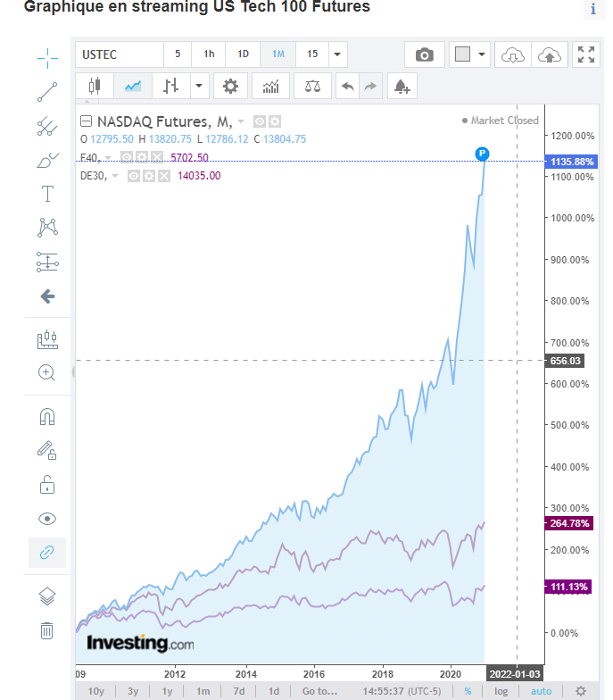Activate the magnet snapping mode

pos(47,417)
